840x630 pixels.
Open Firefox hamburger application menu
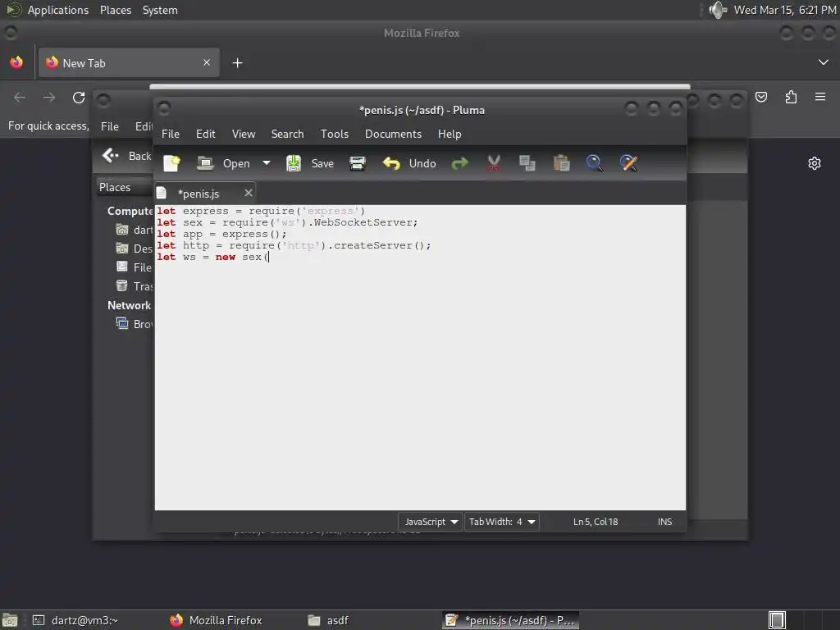coord(820,97)
